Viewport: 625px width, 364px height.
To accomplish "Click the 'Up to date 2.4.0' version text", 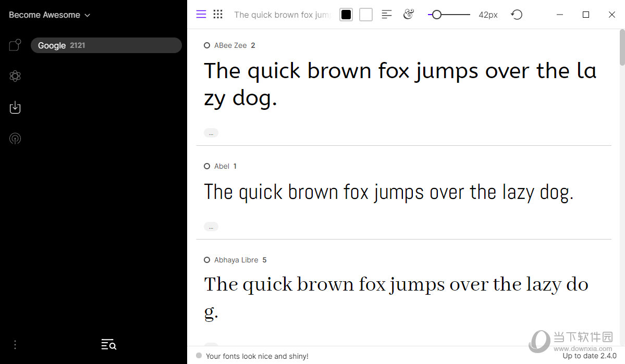I will pyautogui.click(x=589, y=356).
